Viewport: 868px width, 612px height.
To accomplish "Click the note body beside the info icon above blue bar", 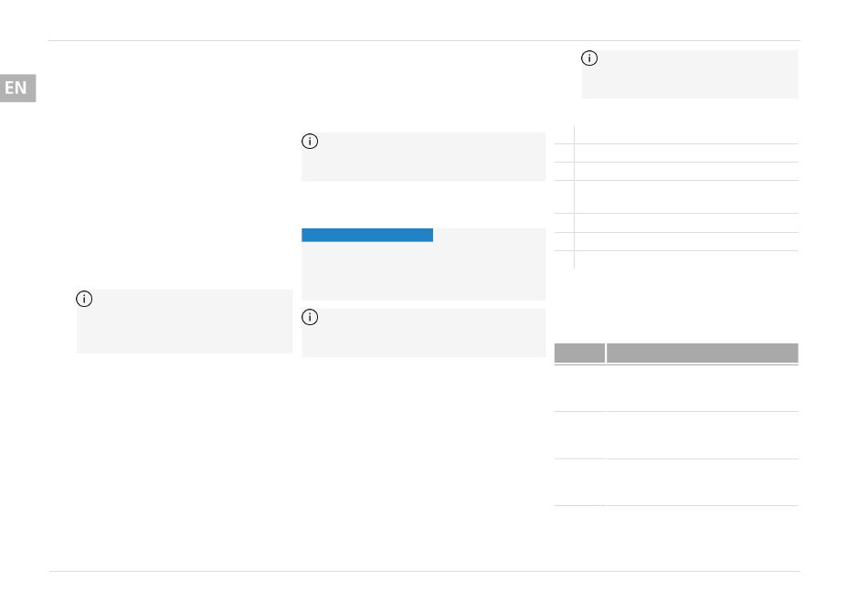I will [432, 156].
